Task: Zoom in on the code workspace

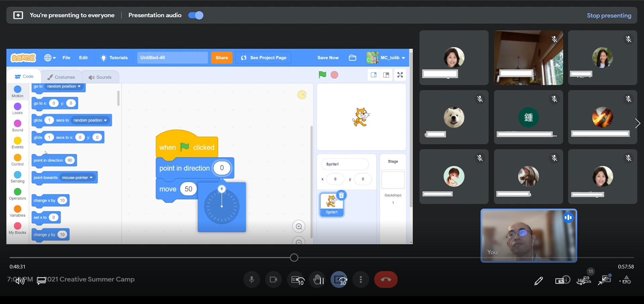Action: [x=298, y=227]
